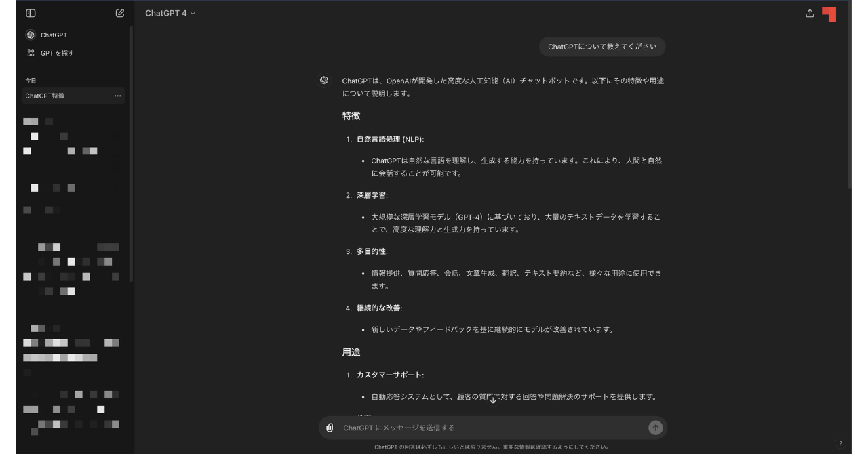
Task: Attach a file with paperclip icon
Action: click(330, 428)
